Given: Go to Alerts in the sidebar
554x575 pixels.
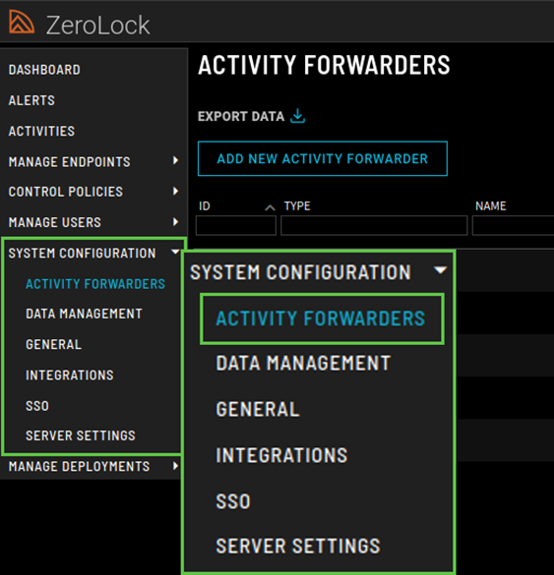Looking at the screenshot, I should (32, 100).
